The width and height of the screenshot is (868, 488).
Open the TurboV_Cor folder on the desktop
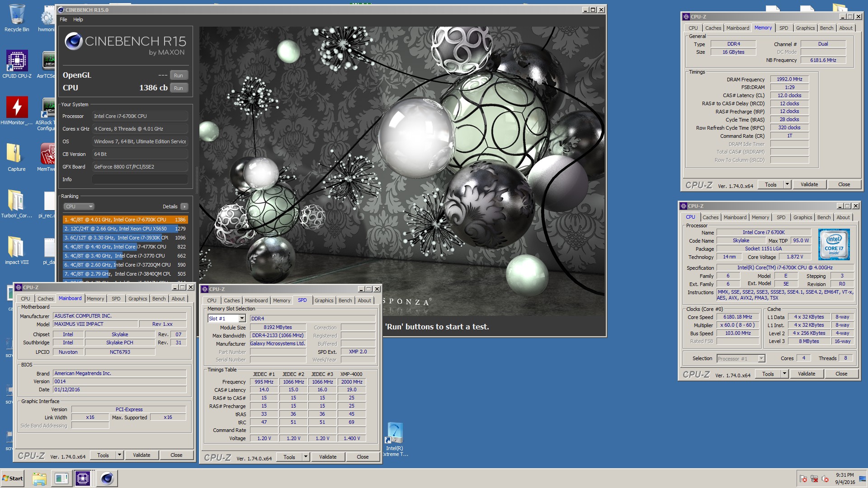pyautogui.click(x=17, y=204)
